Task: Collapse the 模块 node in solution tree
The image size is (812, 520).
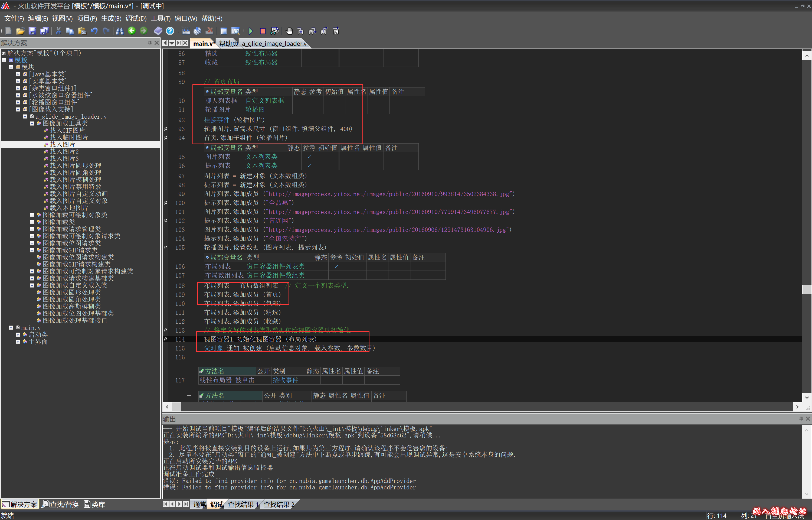Action: (x=11, y=67)
